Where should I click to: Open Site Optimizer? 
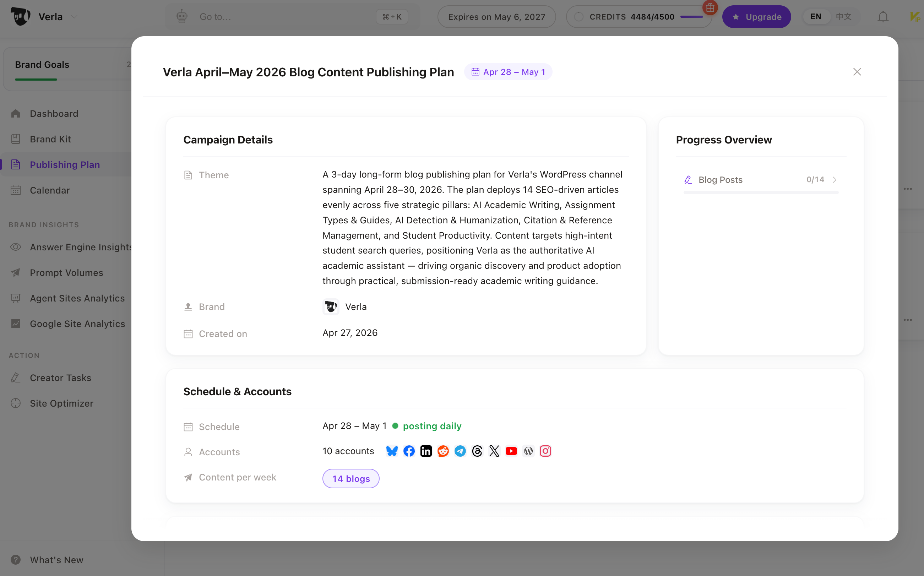pos(61,403)
